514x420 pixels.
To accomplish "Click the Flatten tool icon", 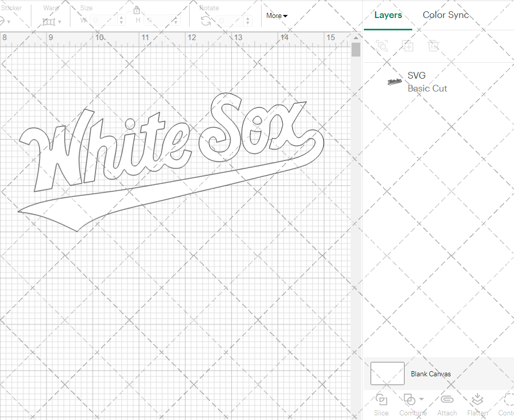I will pyautogui.click(x=478, y=399).
